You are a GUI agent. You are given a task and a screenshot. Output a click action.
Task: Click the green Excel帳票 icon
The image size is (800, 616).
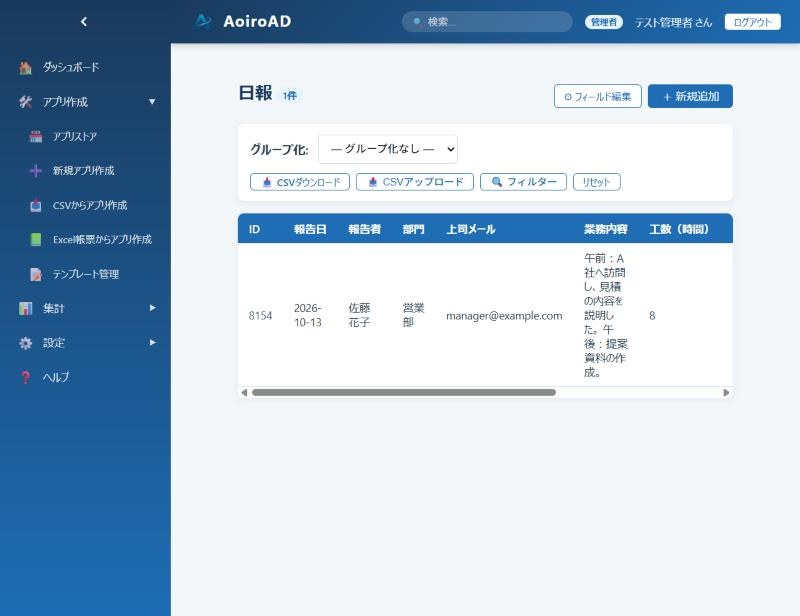pyautogui.click(x=36, y=239)
